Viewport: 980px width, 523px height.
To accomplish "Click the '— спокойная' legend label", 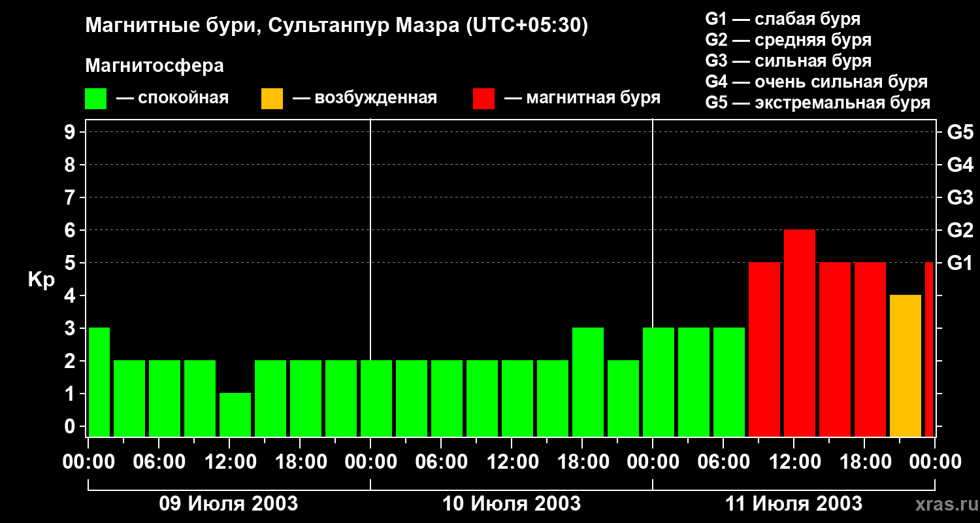I will [172, 98].
